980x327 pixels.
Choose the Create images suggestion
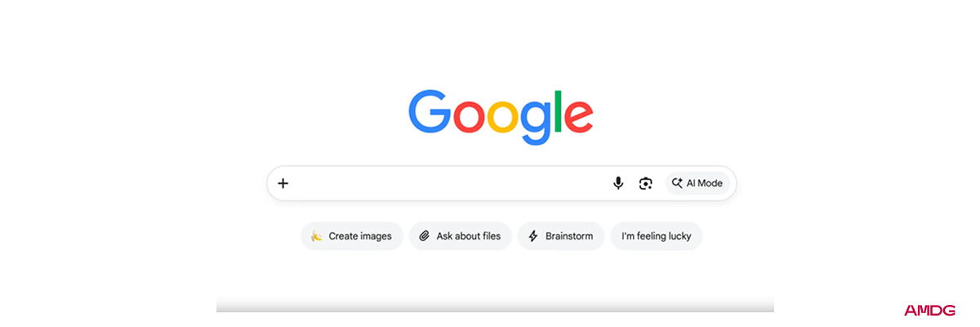[x=352, y=236]
